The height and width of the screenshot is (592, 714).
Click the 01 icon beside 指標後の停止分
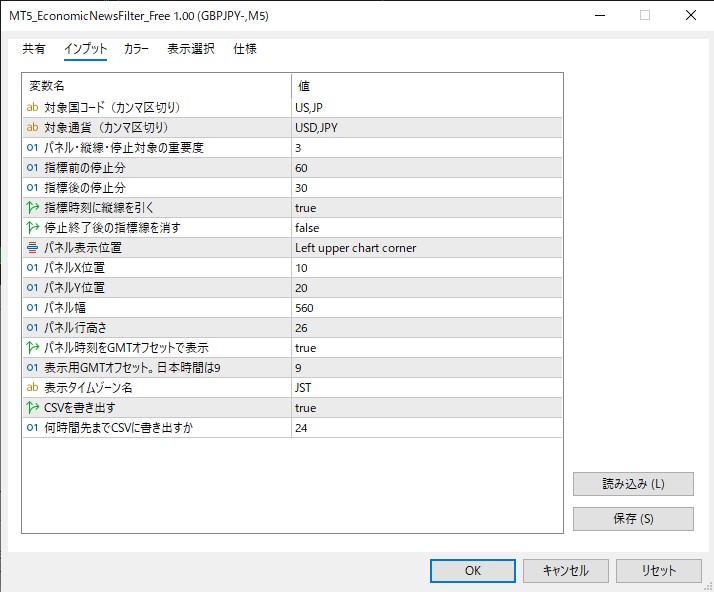pos(32,187)
